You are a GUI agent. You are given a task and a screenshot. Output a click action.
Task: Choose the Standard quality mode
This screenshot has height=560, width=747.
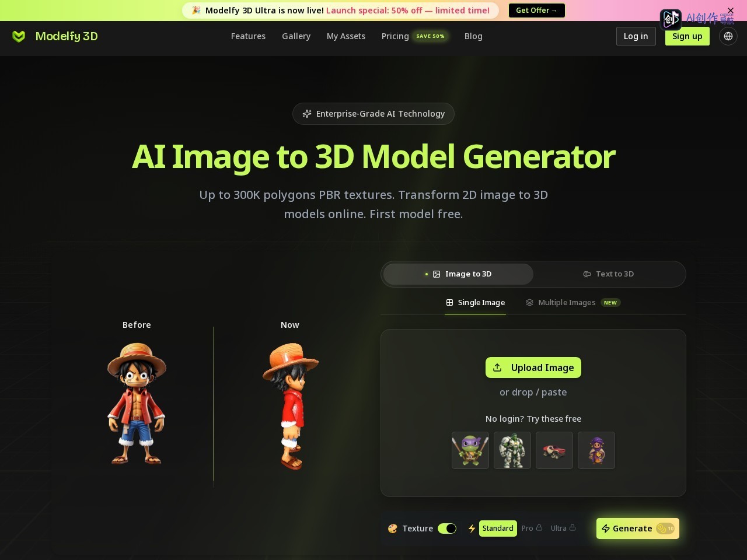498,528
